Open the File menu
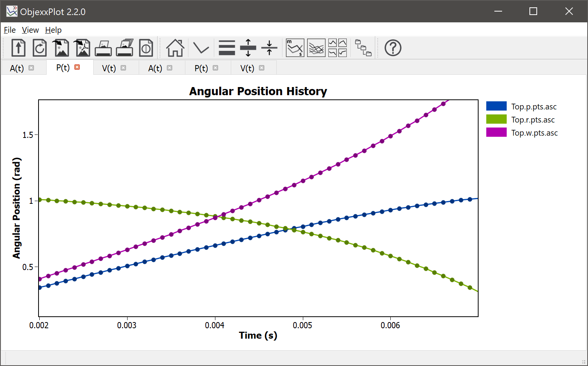The width and height of the screenshot is (588, 366). (9, 30)
